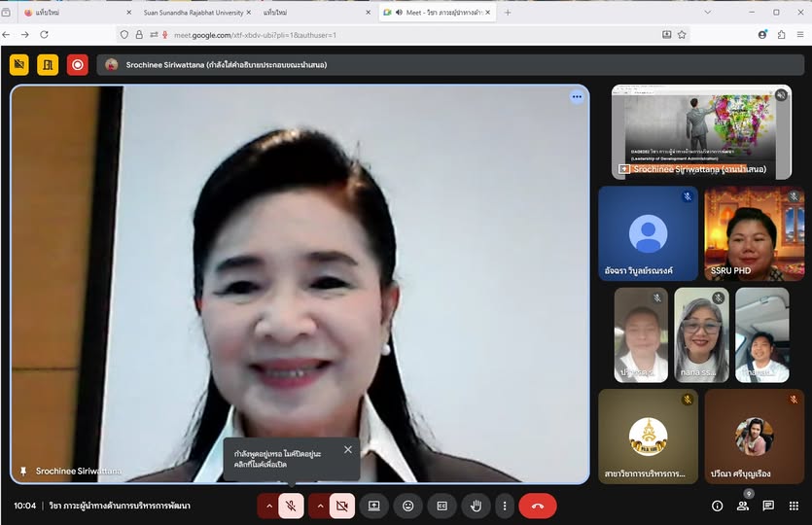Click the red recording indicator icon
812x525 pixels.
78,65
